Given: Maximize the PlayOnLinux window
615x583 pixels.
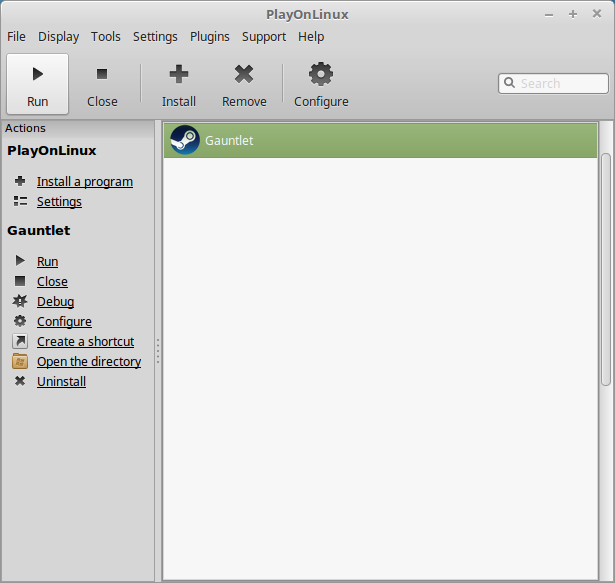Looking at the screenshot, I should coord(573,14).
